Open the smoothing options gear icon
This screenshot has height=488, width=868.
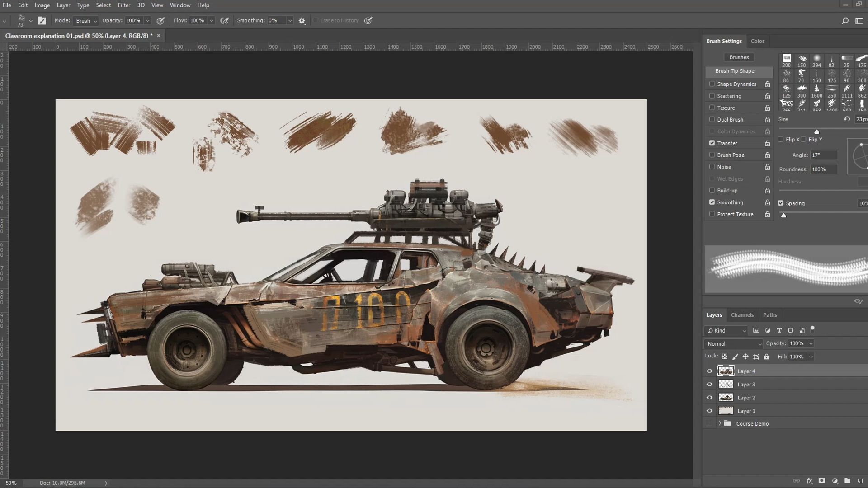[x=302, y=20]
